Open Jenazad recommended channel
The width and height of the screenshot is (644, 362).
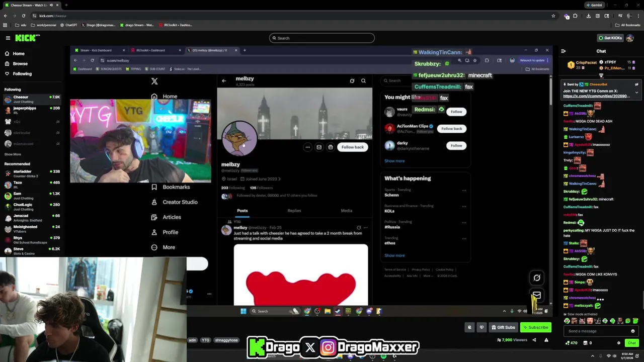coord(32,218)
